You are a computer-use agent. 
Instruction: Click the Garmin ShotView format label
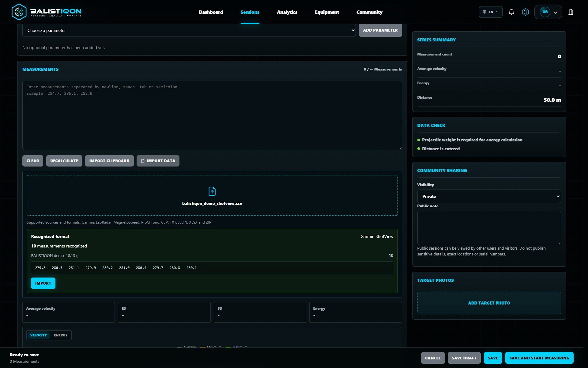coord(377,236)
